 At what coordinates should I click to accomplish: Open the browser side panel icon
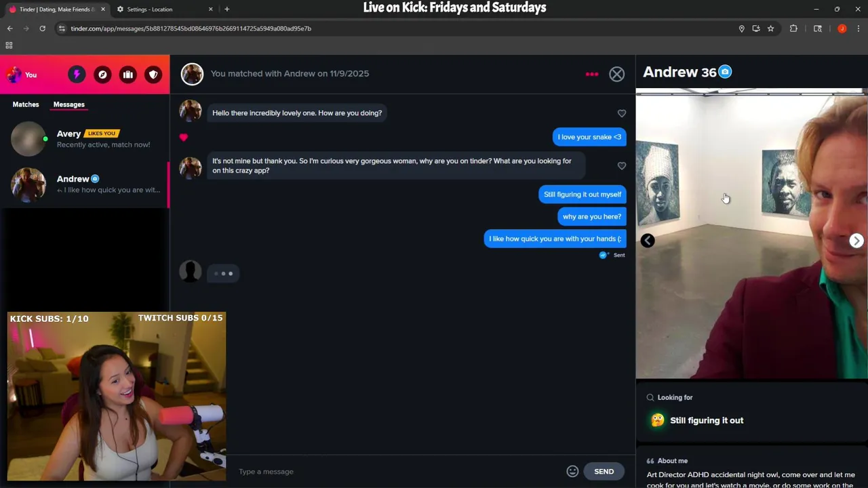tap(818, 28)
